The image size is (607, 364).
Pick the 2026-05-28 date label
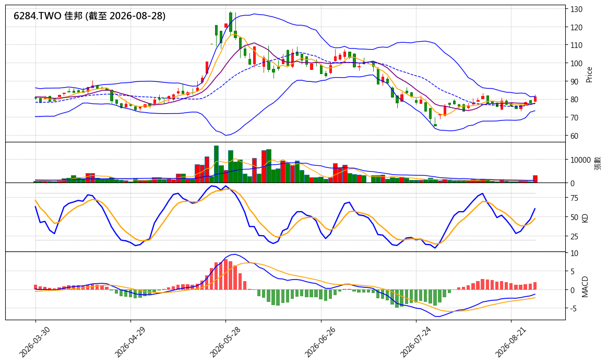[x=224, y=342]
